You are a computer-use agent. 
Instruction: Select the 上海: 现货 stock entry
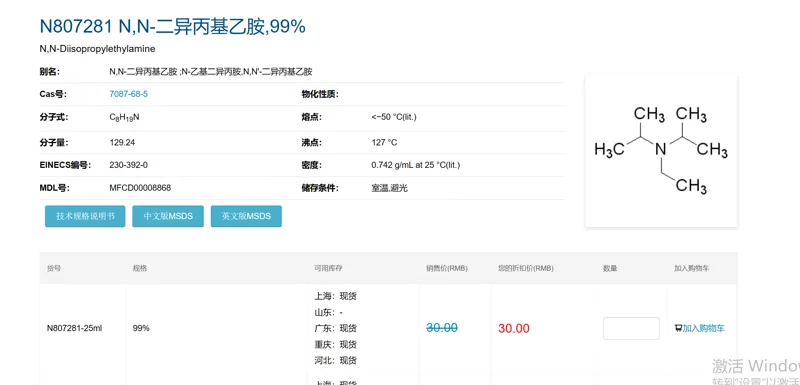click(336, 296)
